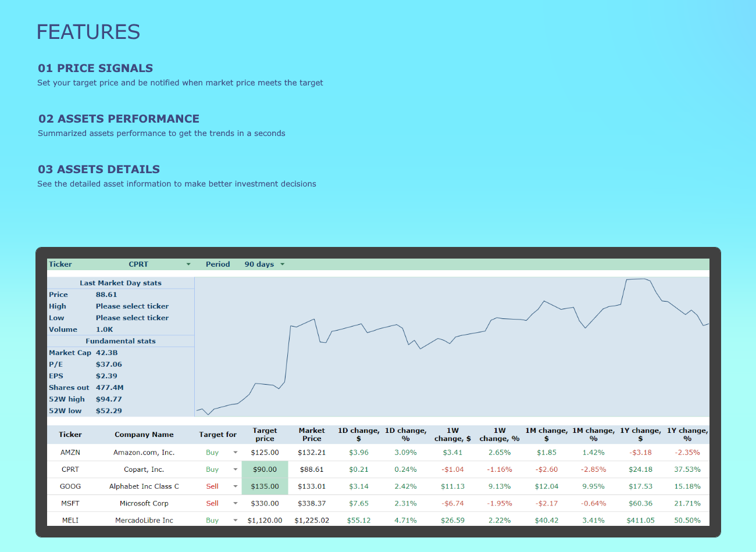Select the Shares out value 477.4M
756x552 pixels.
[x=110, y=388]
